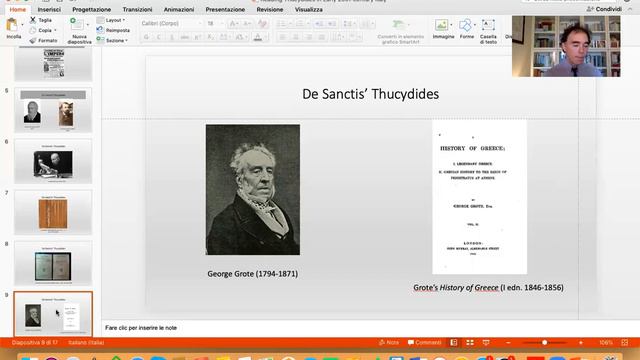Toggle the Note button in status bar
The height and width of the screenshot is (360, 640).
click(x=389, y=342)
